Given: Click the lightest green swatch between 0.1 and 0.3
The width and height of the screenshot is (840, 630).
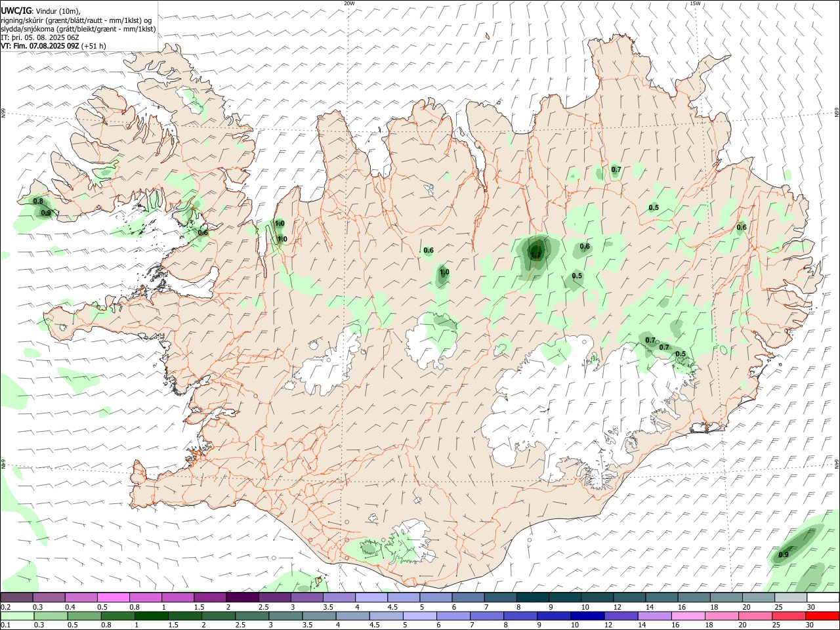Looking at the screenshot, I should coord(18,616).
